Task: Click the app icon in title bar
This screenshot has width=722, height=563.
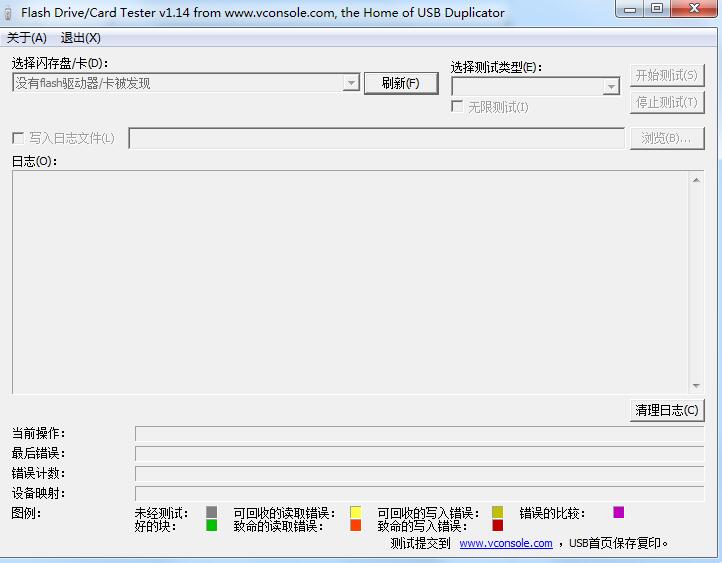Action: [8, 13]
